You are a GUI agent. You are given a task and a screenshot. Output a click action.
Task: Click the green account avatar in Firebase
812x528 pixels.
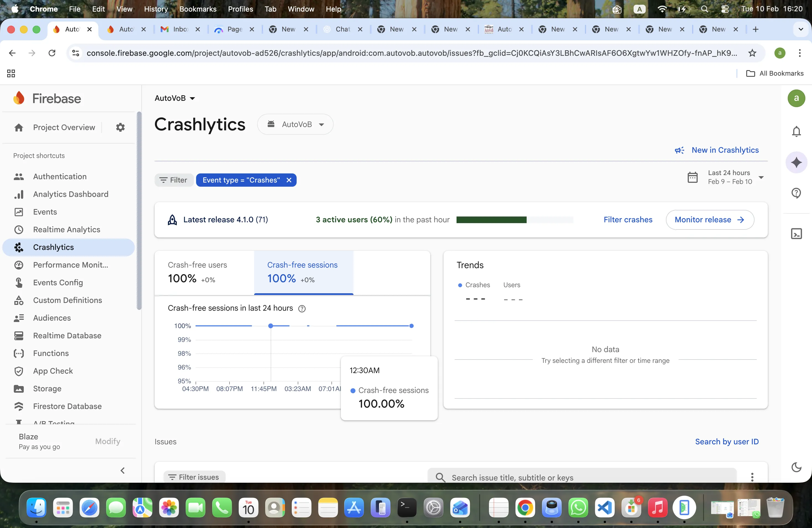click(x=796, y=98)
